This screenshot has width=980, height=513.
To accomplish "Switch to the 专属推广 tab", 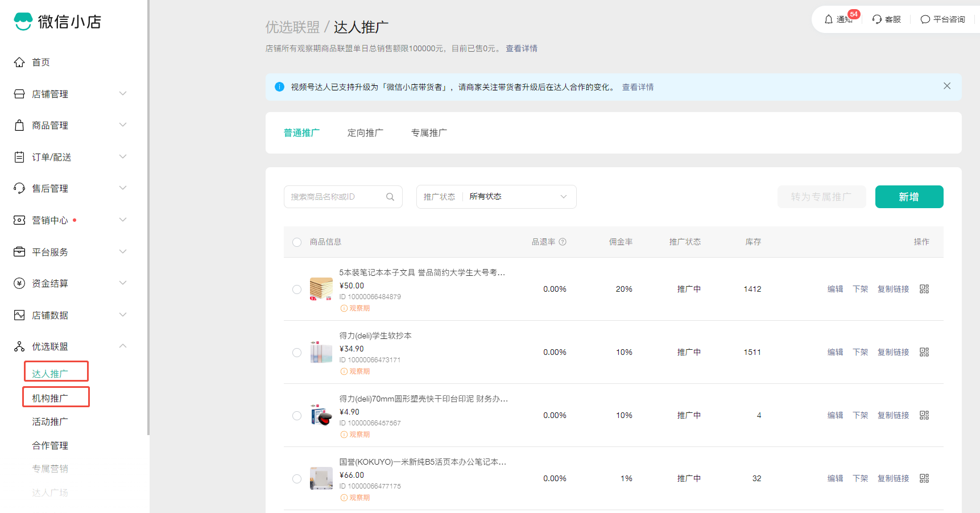I will (x=429, y=133).
